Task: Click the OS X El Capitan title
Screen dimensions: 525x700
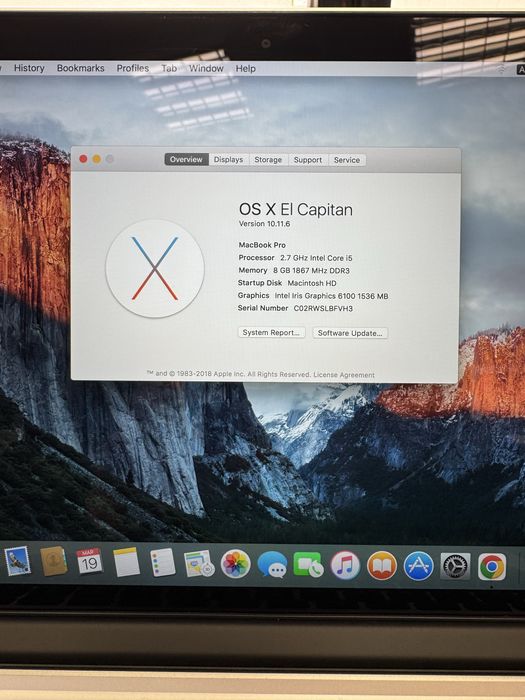Action: pos(296,209)
